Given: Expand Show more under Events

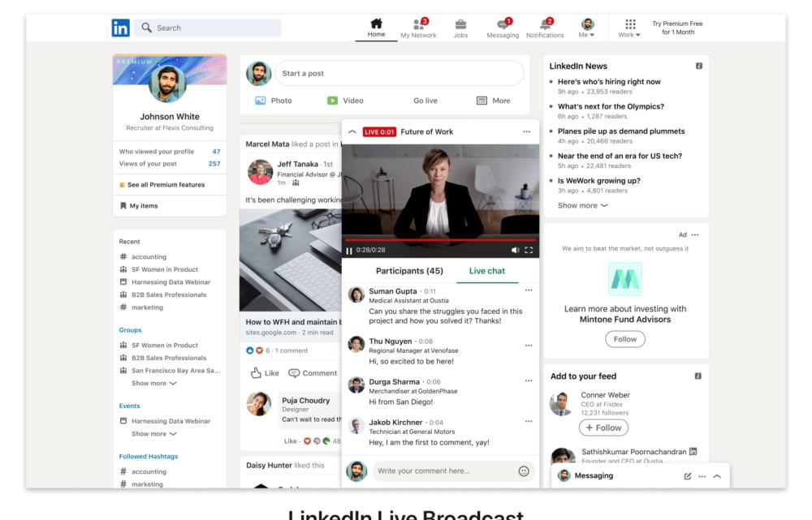Looking at the screenshot, I should click(x=153, y=434).
